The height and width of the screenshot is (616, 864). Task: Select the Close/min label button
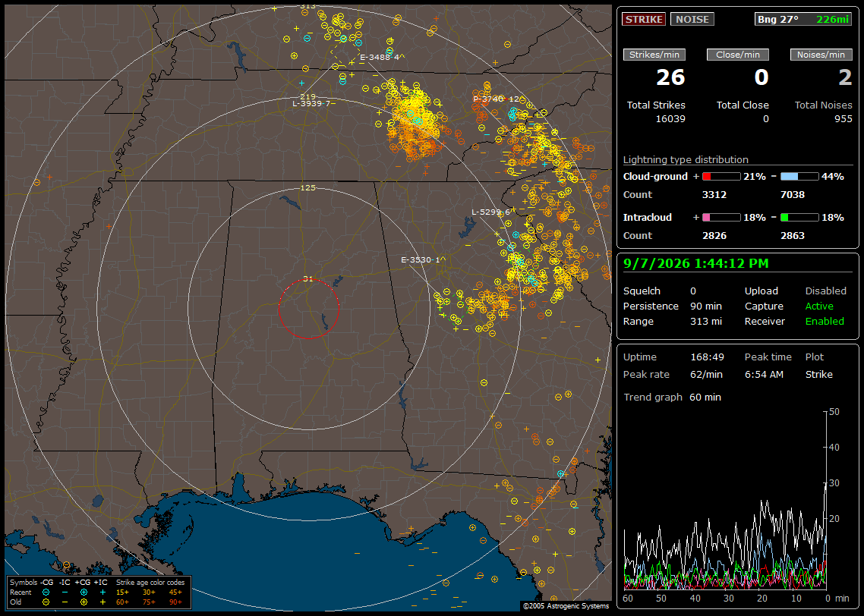tap(738, 55)
